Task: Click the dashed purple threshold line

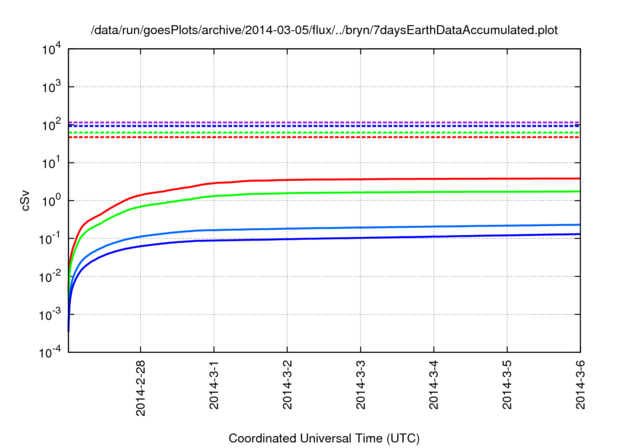Action: [324, 122]
